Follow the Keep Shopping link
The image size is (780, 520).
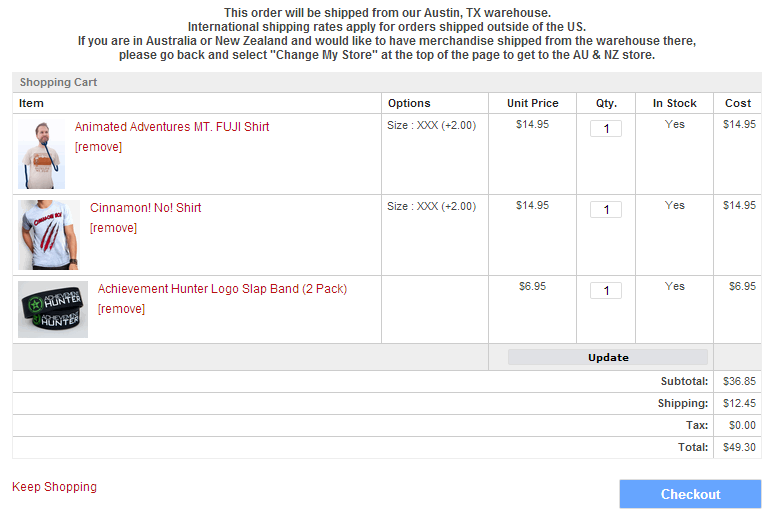(x=54, y=487)
